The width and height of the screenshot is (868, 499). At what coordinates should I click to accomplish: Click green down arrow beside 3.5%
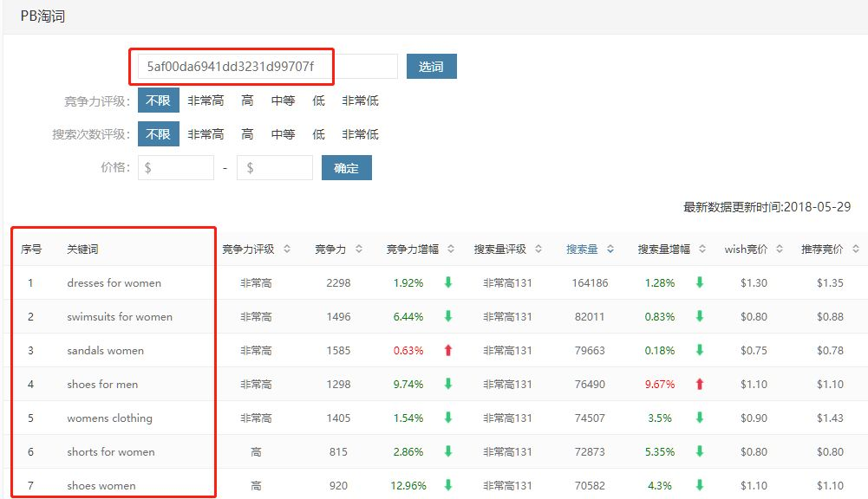[x=700, y=418]
